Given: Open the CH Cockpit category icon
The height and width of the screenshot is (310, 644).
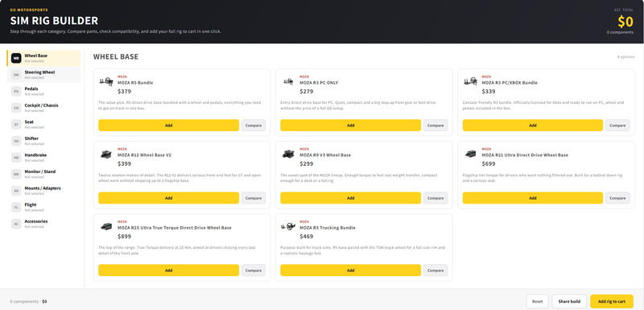Looking at the screenshot, I should (16, 108).
